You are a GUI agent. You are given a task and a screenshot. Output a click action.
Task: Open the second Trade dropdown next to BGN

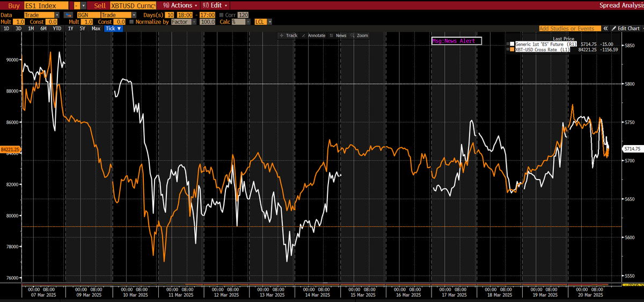click(134, 15)
